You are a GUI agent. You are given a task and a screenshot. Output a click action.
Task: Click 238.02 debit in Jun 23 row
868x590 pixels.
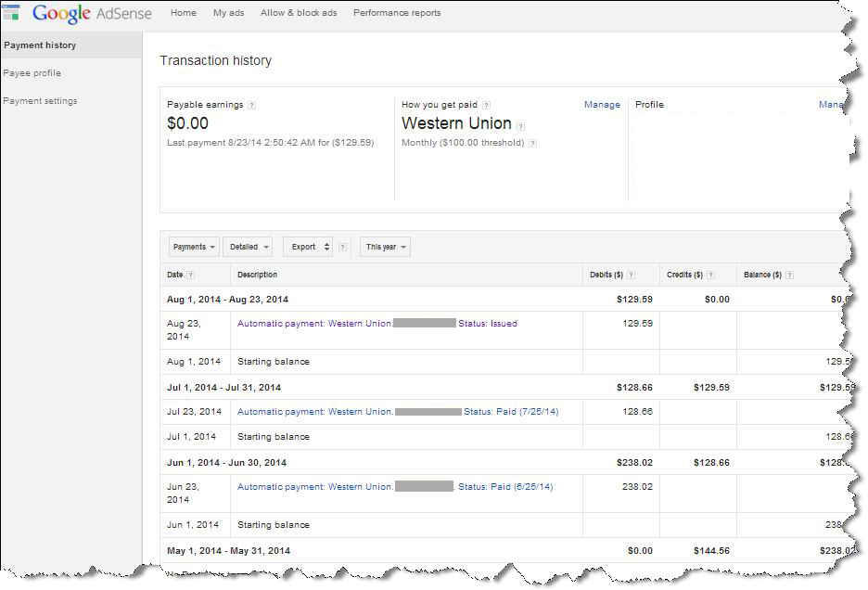click(637, 487)
